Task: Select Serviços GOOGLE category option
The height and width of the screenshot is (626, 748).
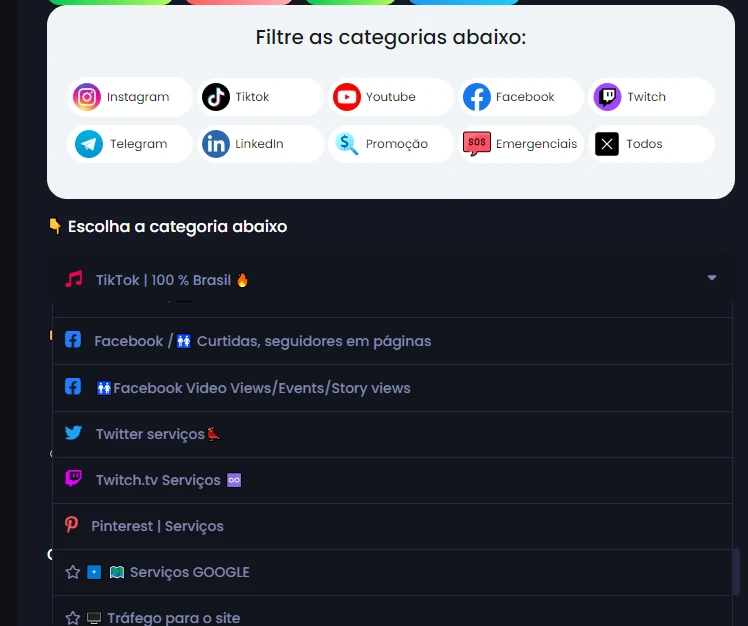Action: (392, 572)
